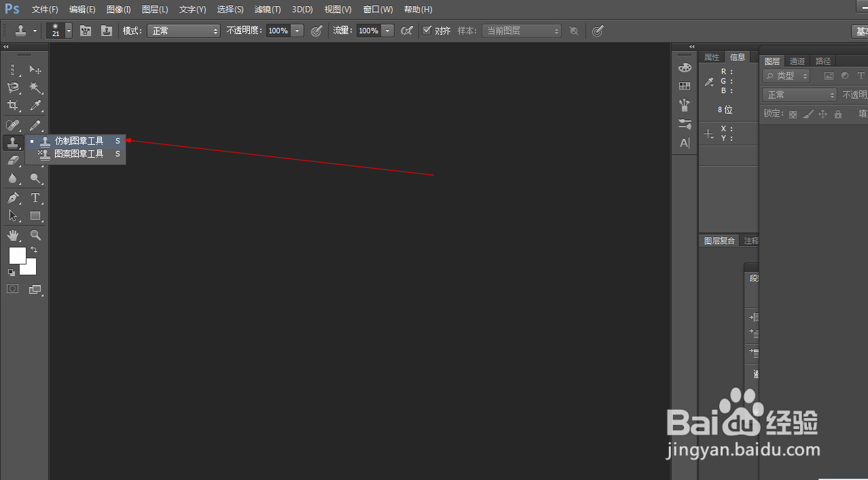Screen dimensions: 868x480
Task: Open the 滤镜(T) menu
Action: [x=268, y=10]
